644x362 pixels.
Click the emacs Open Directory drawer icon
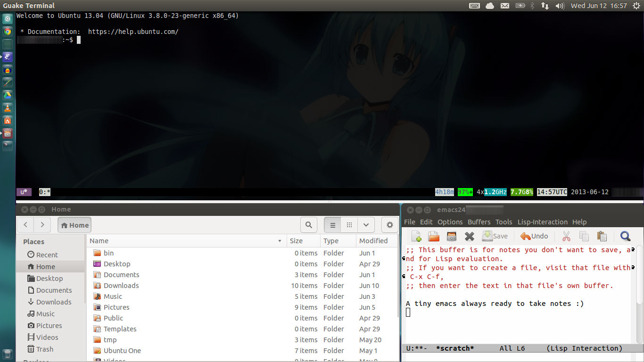(452, 236)
